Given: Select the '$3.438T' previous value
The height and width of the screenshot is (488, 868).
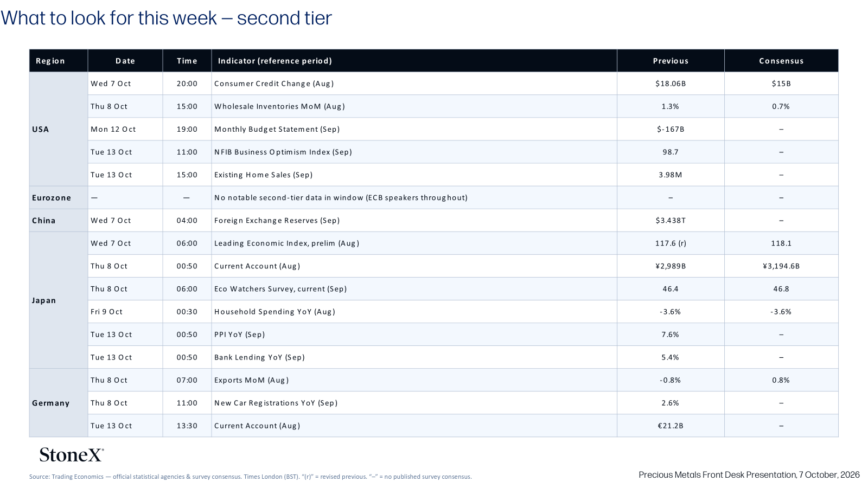Looking at the screenshot, I should pos(671,220).
